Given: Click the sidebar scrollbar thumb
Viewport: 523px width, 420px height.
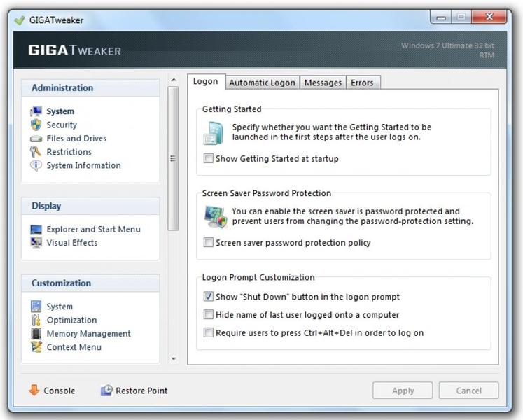Looking at the screenshot, I should [173, 158].
